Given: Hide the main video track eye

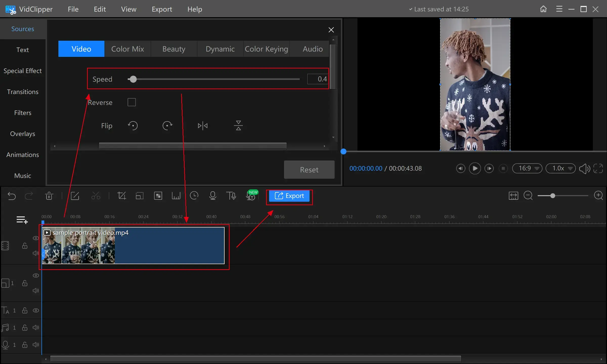Looking at the screenshot, I should [x=36, y=238].
